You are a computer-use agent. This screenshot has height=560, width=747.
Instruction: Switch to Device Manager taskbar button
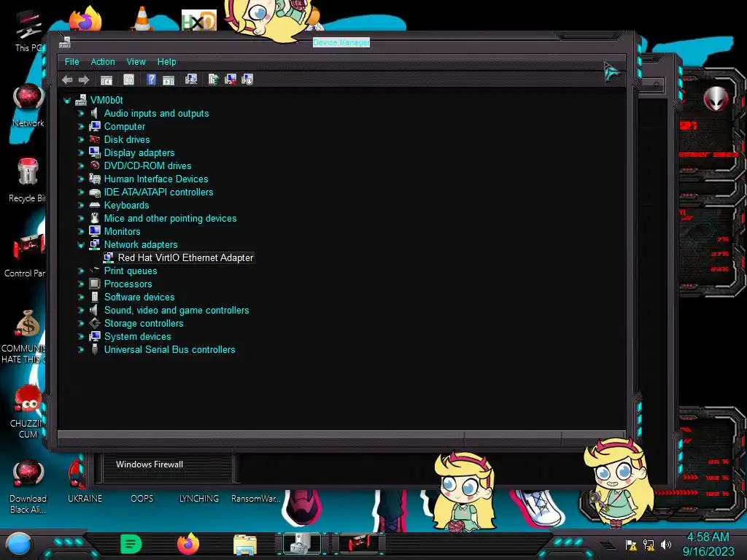pos(301,544)
